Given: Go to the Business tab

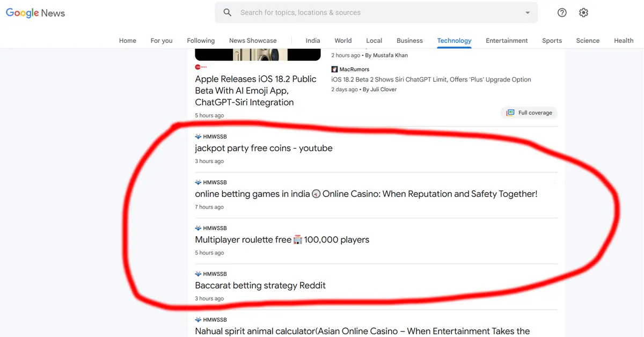Looking at the screenshot, I should [x=409, y=41].
